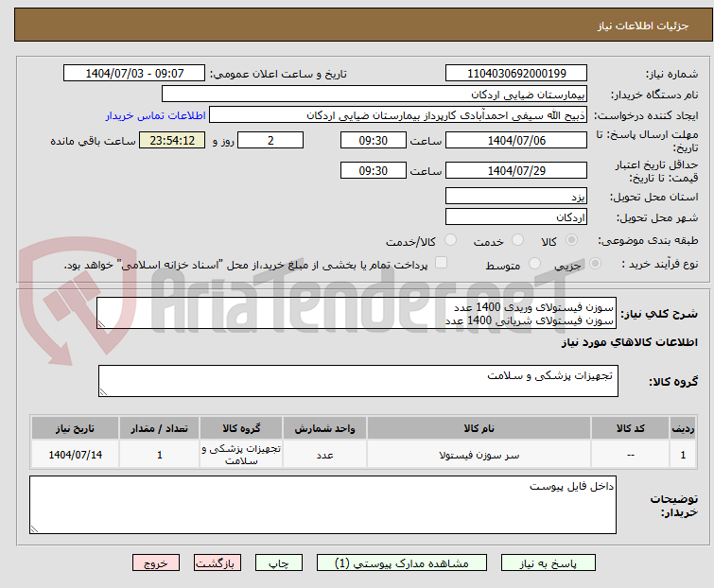Open مشاهده مدارک پیوستی (1) button
This screenshot has width=714, height=588.
click(402, 563)
